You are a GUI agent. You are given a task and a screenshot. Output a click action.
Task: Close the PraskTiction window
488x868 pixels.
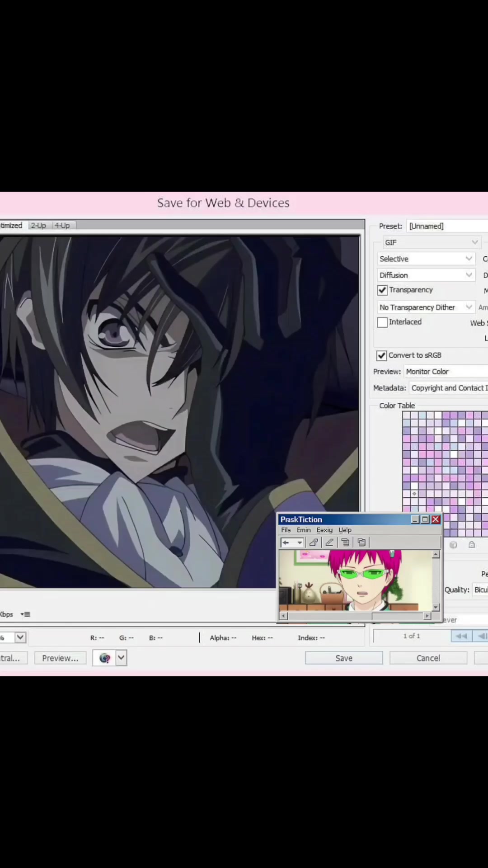[x=436, y=519]
